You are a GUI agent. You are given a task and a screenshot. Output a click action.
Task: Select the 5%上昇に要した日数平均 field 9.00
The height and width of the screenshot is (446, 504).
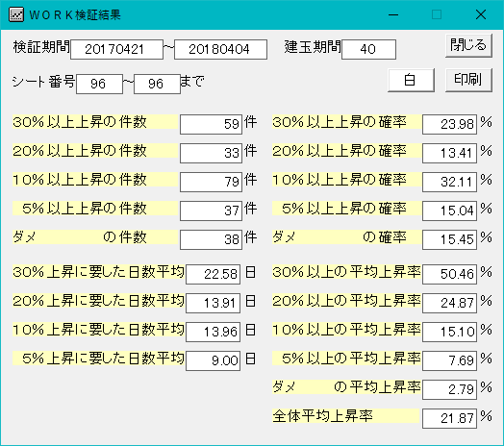(x=213, y=360)
